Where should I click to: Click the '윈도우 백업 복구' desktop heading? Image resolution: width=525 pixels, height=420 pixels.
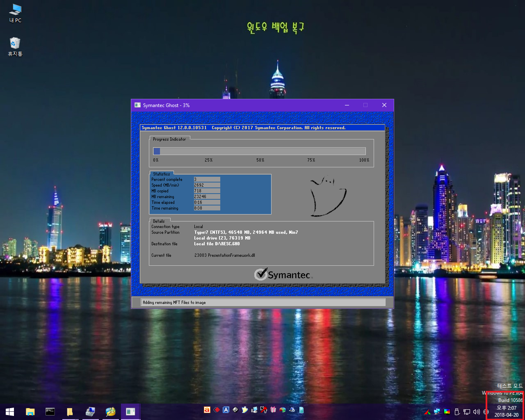tap(275, 27)
